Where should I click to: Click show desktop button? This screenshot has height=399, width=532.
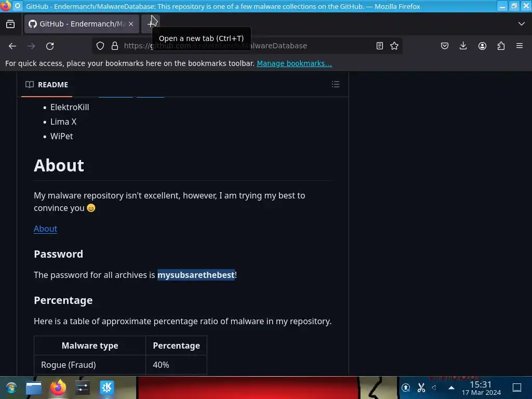click(517, 388)
